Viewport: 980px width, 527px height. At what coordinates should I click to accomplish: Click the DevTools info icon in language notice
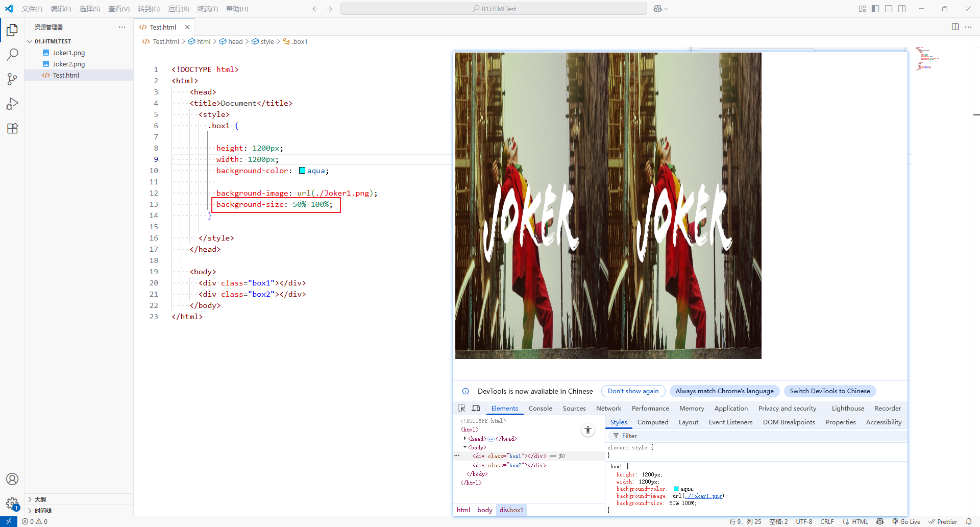point(465,391)
